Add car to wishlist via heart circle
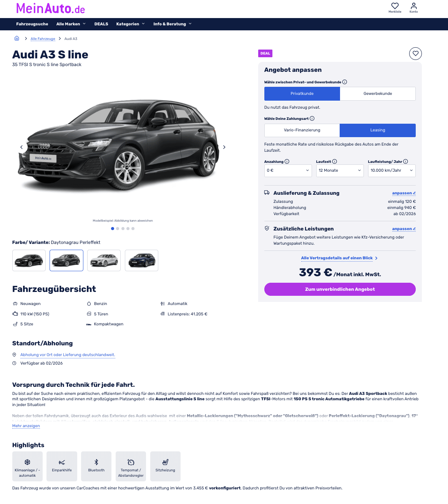This screenshot has height=504, width=448. click(x=415, y=53)
